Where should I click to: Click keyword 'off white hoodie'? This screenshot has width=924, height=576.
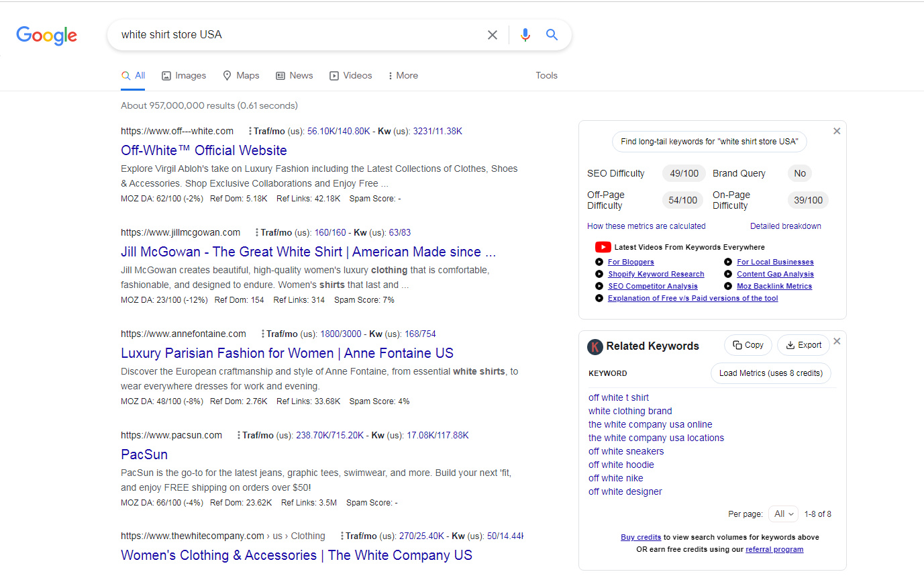[621, 465]
